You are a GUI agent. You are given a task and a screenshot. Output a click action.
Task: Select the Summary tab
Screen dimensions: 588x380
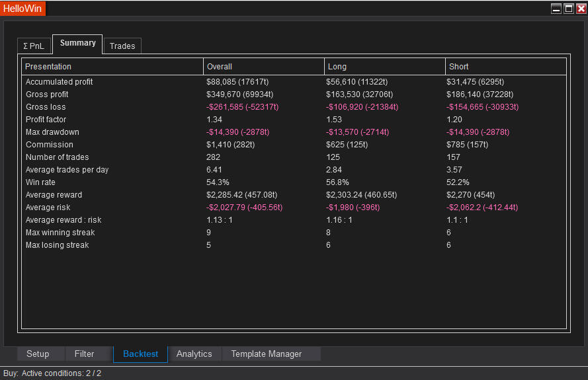77,43
